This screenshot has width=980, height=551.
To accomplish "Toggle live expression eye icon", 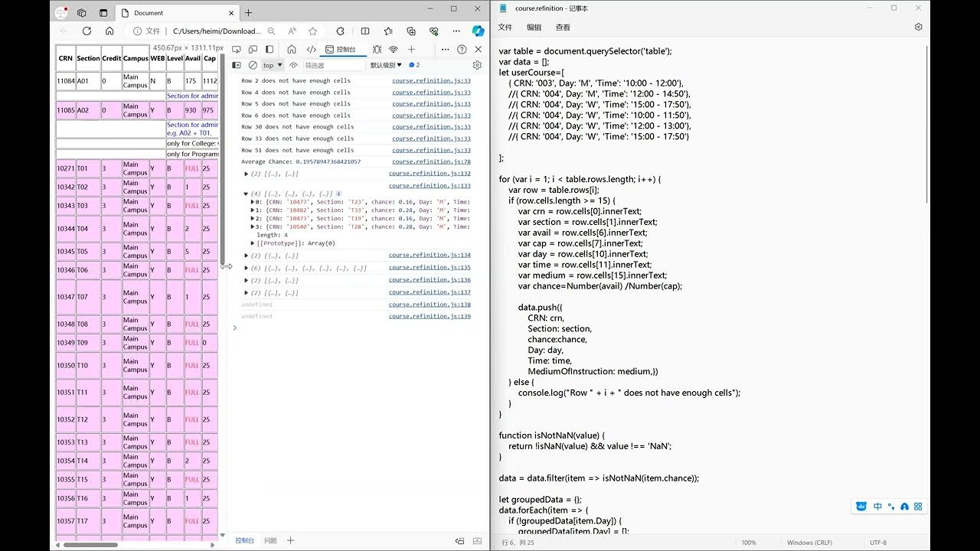I will (293, 65).
